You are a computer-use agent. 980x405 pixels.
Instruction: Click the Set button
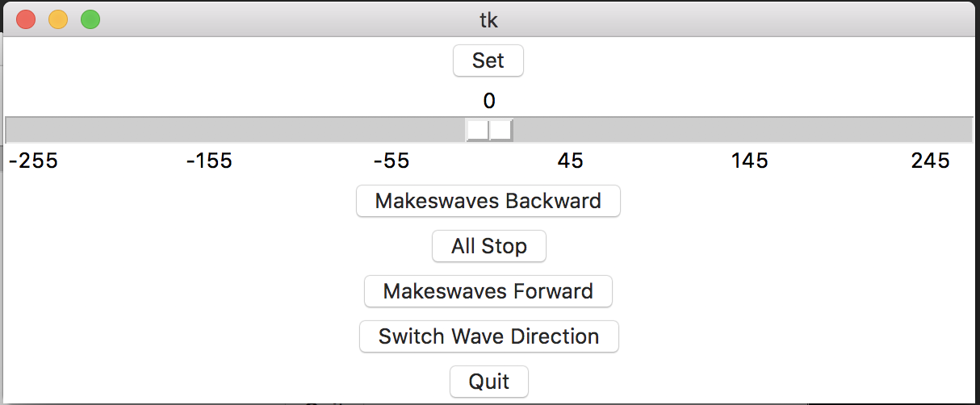pyautogui.click(x=488, y=61)
